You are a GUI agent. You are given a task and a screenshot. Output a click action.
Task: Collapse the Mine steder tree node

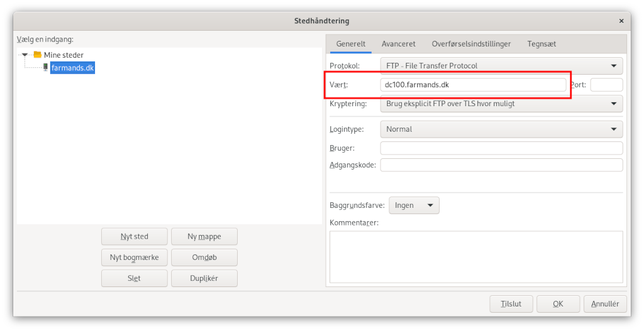pos(25,55)
